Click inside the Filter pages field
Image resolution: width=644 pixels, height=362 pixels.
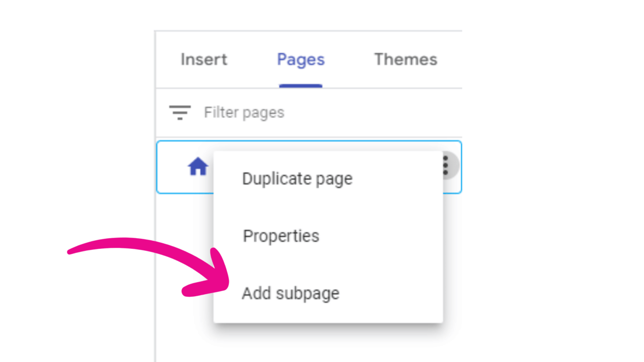(244, 113)
